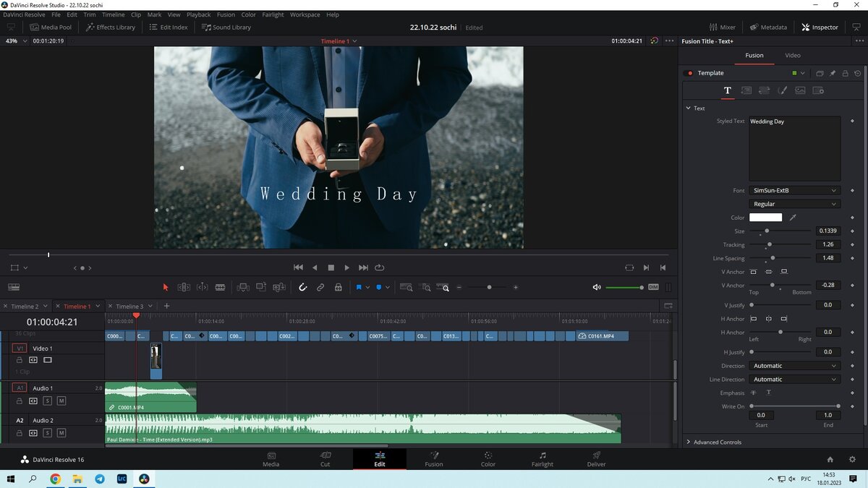
Task: Solo the Audio 2 track
Action: [x=48, y=433]
